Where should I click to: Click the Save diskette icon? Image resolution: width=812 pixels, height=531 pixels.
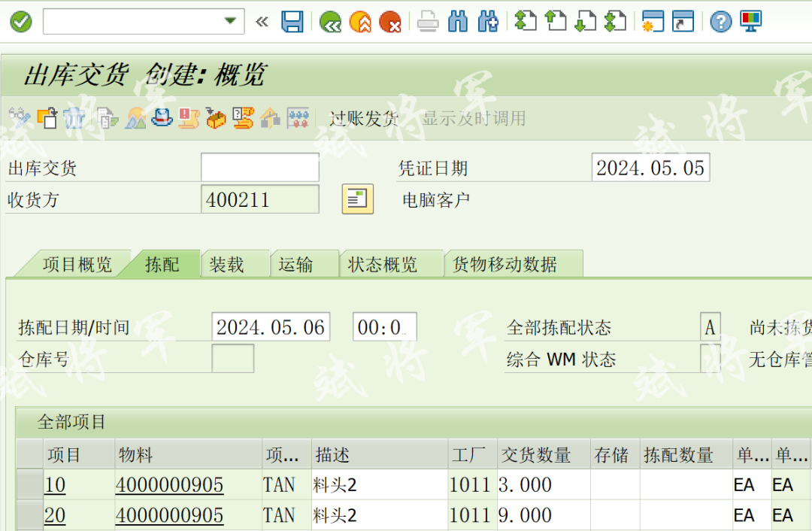click(292, 22)
